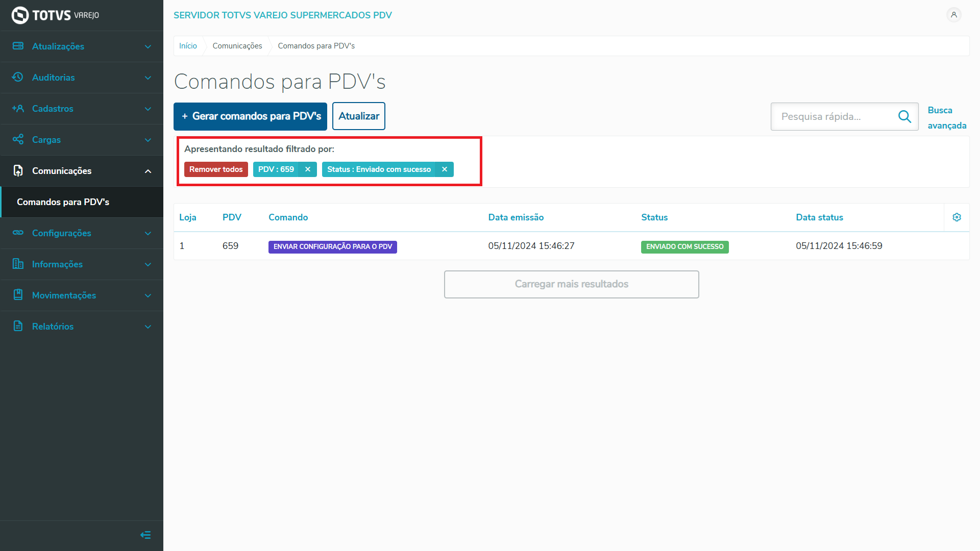Click the Atualizações server icon

[18, 46]
